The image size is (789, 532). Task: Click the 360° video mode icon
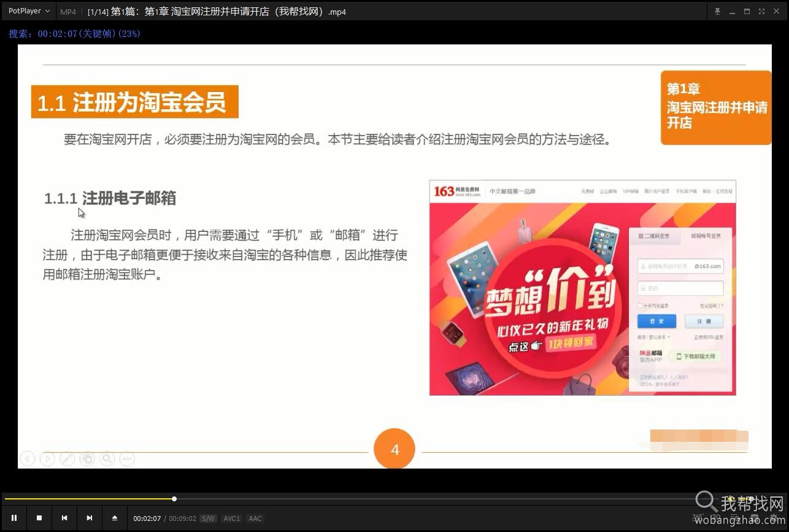pyautogui.click(x=698, y=518)
